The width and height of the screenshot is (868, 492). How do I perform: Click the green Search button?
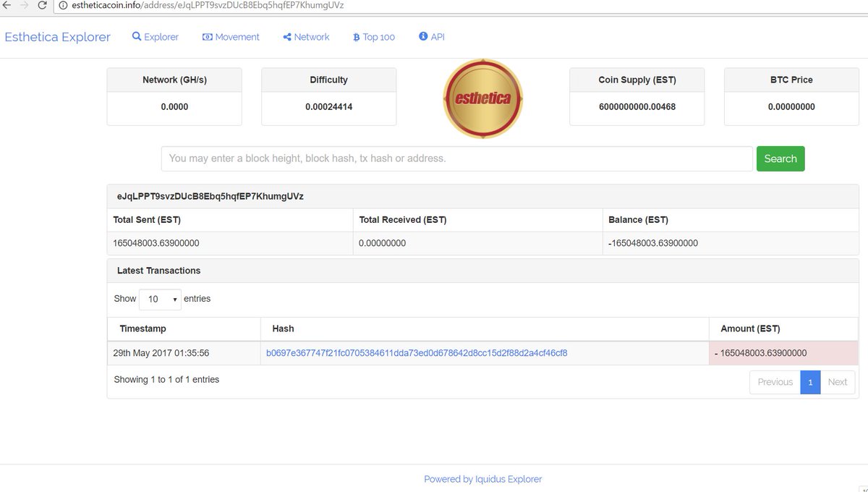pyautogui.click(x=780, y=158)
